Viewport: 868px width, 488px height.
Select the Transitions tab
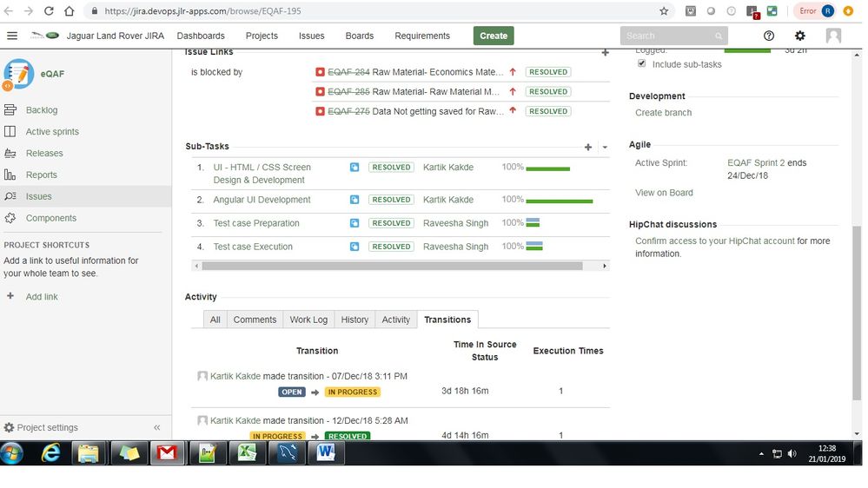tap(447, 320)
